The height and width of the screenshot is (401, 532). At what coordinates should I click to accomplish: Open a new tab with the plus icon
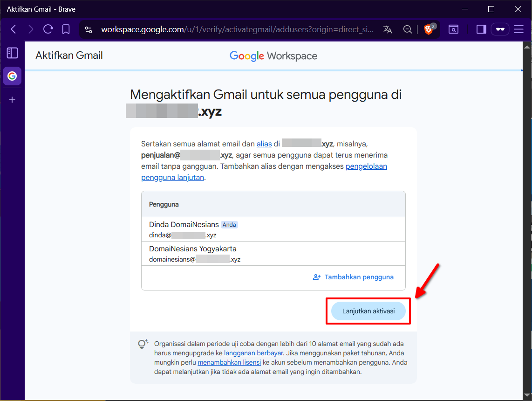12,100
